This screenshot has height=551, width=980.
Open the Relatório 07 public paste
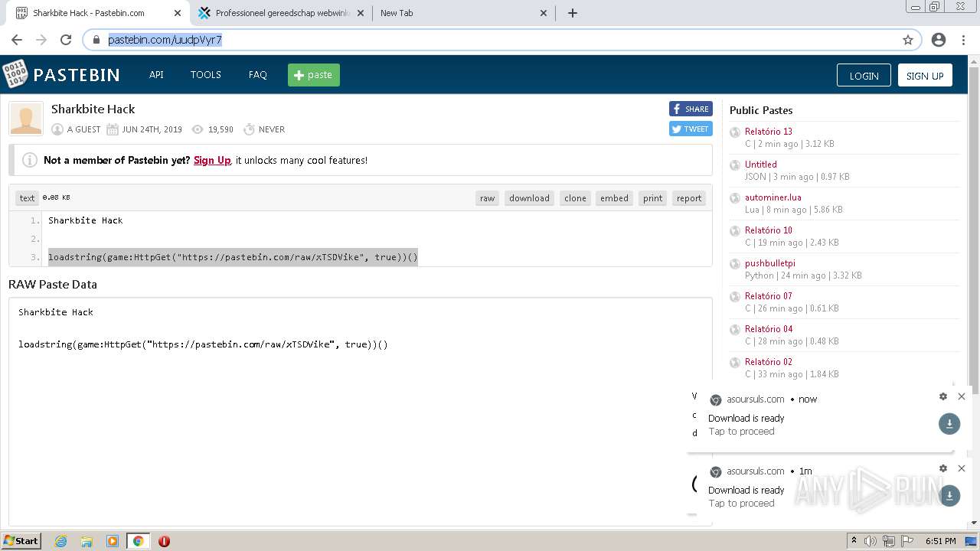(x=769, y=296)
